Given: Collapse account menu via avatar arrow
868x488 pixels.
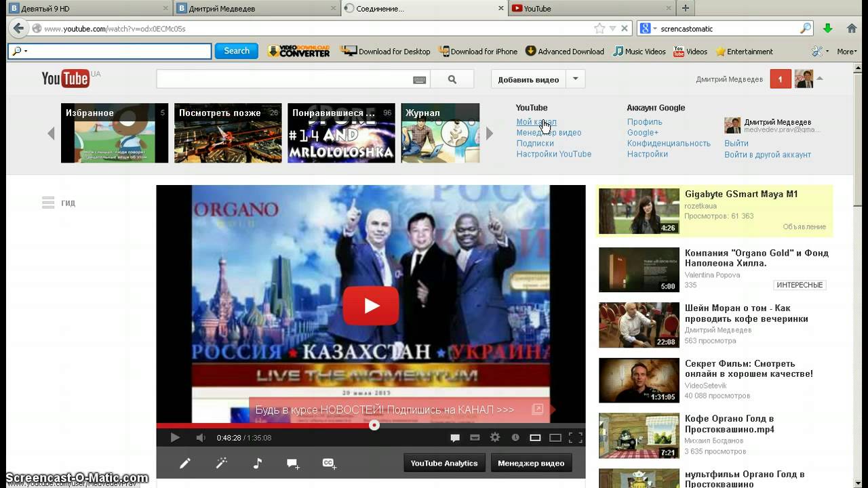Looking at the screenshot, I should pyautogui.click(x=820, y=79).
